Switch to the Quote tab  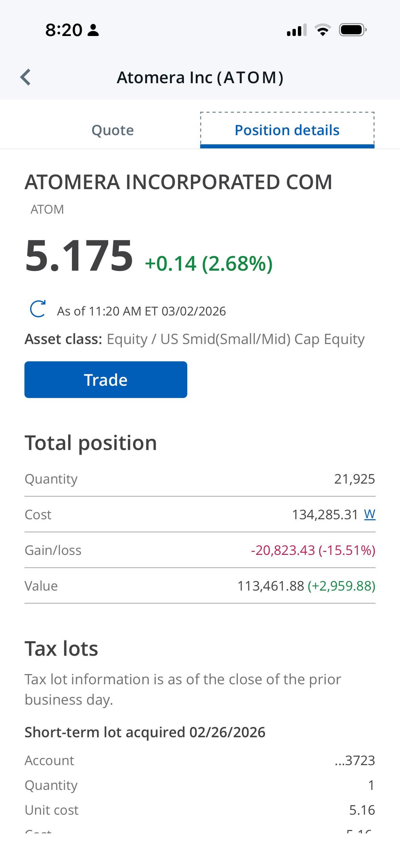point(113,130)
